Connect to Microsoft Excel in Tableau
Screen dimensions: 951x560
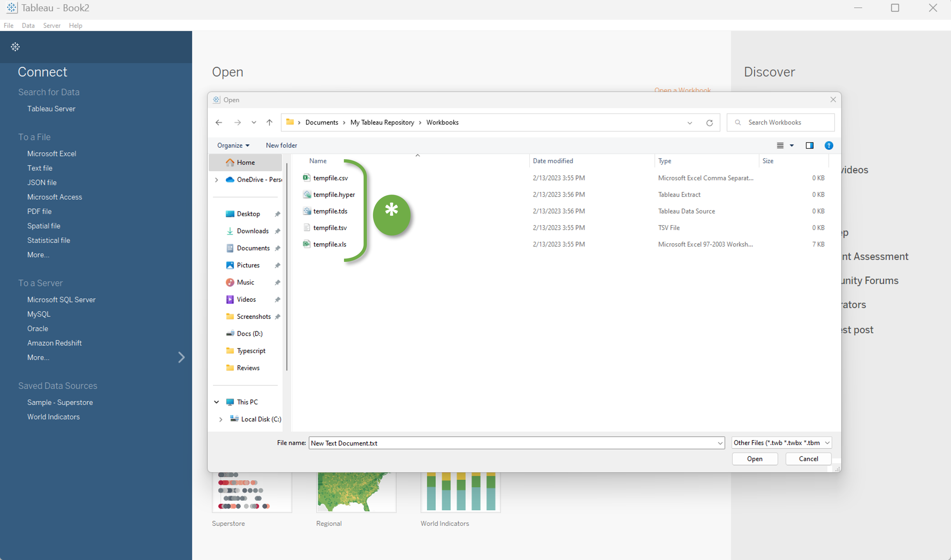pos(52,154)
